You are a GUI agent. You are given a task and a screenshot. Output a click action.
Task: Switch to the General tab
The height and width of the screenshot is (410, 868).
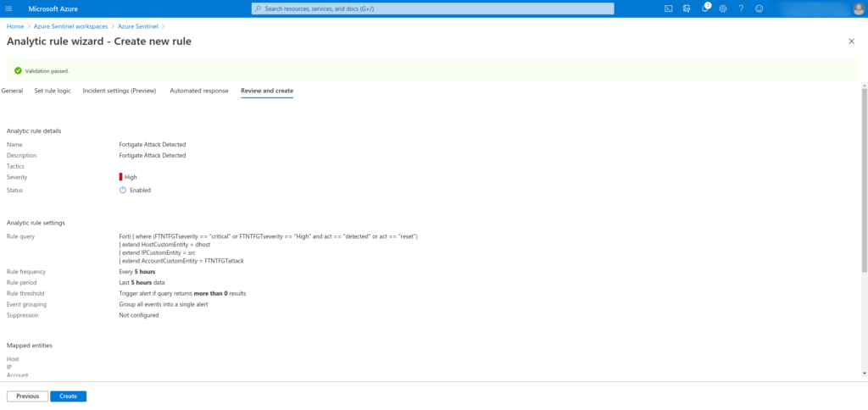pyautogui.click(x=12, y=91)
